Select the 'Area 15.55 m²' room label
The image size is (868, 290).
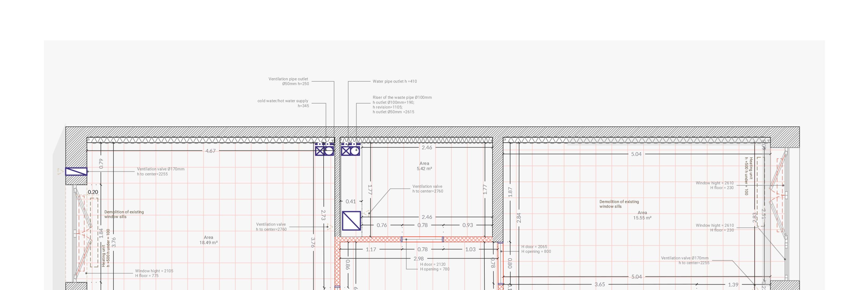point(642,215)
